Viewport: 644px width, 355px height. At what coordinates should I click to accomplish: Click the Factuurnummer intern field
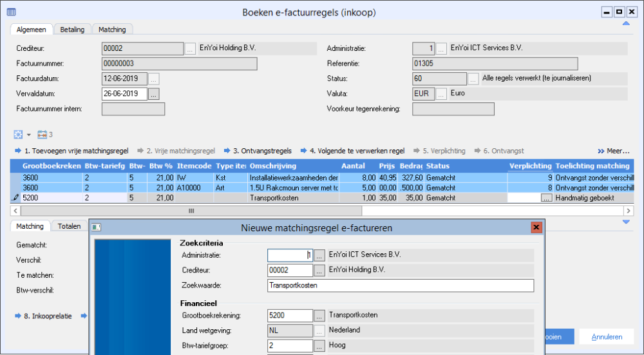pos(133,109)
